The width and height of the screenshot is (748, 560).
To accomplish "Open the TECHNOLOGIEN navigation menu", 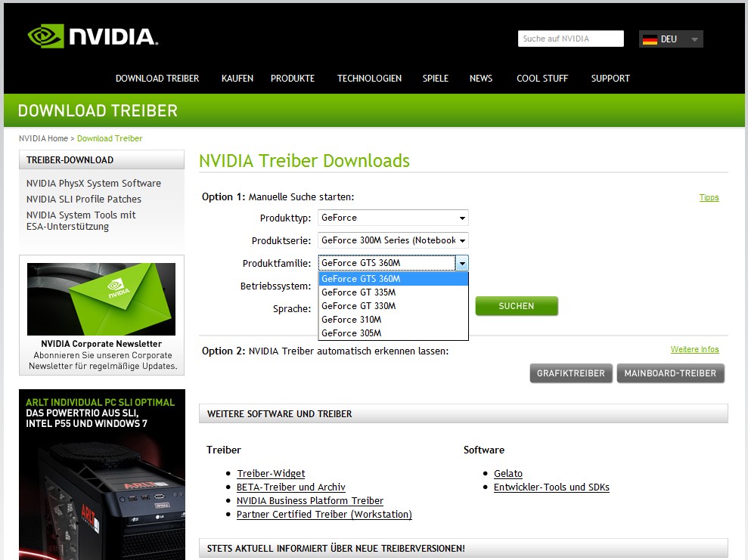I will [369, 78].
